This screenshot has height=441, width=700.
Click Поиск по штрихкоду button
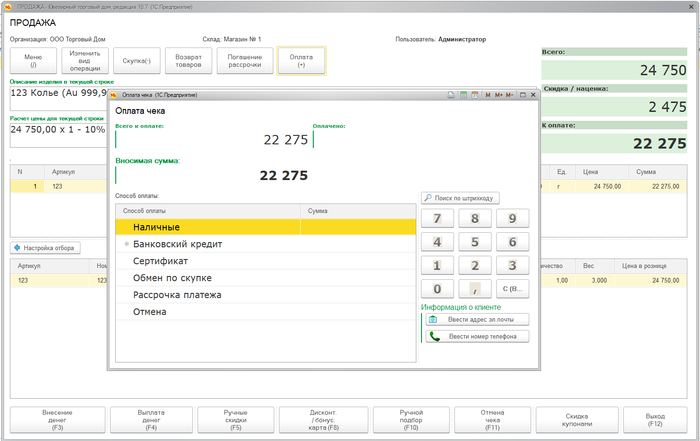click(x=460, y=198)
